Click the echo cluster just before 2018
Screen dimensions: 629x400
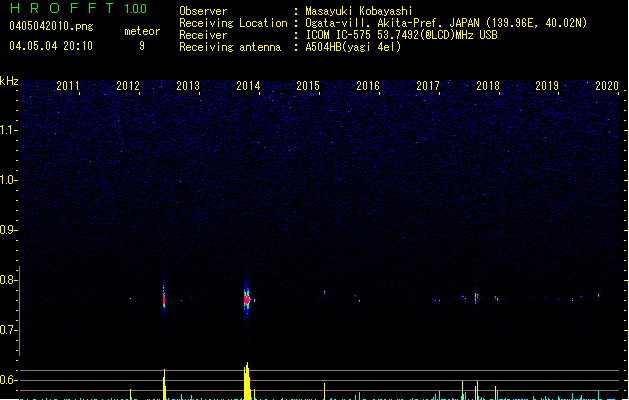[x=476, y=297]
